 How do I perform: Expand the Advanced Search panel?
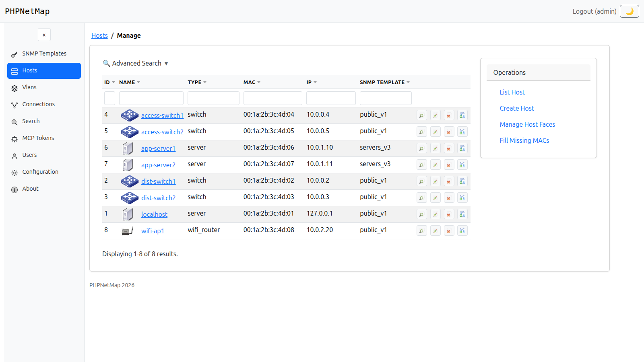pos(136,63)
